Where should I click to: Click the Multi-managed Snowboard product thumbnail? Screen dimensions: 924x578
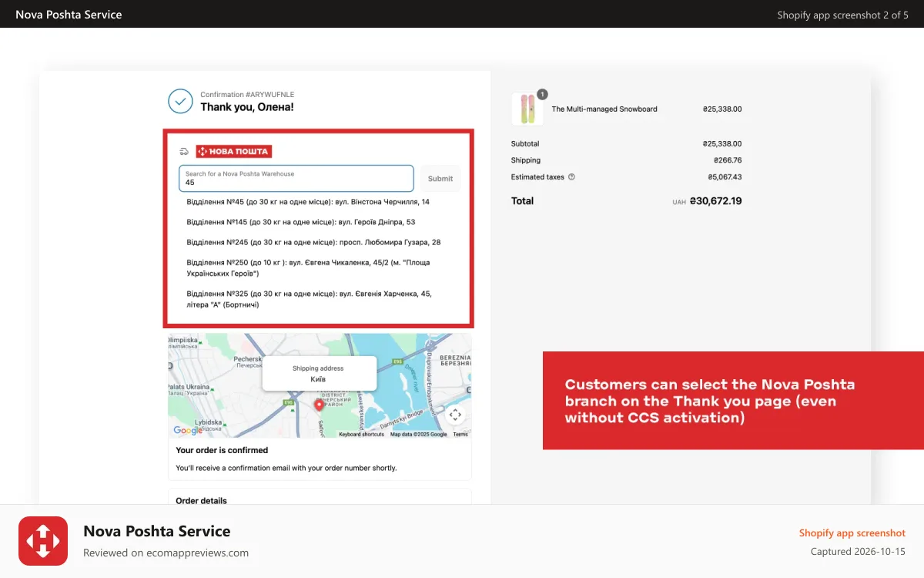click(x=527, y=109)
